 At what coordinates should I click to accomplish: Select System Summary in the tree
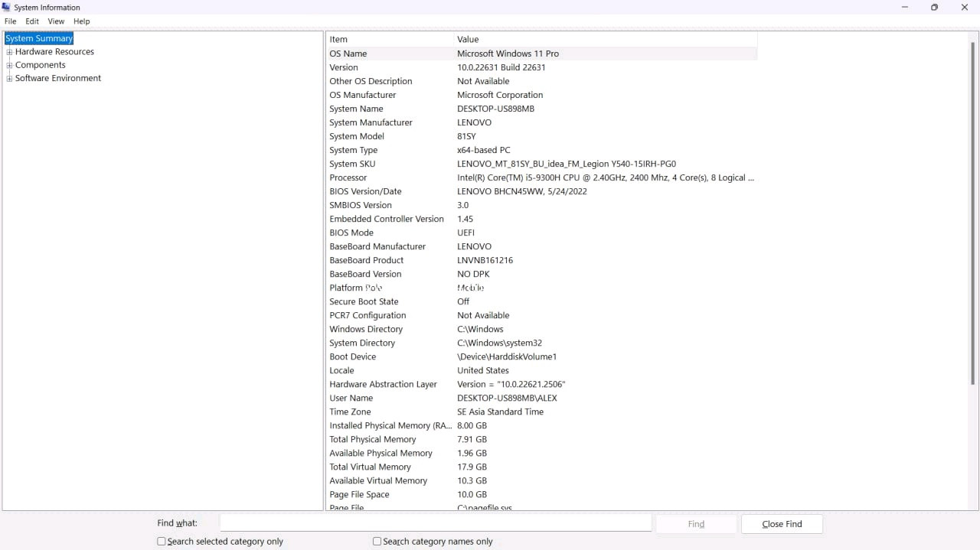tap(39, 38)
